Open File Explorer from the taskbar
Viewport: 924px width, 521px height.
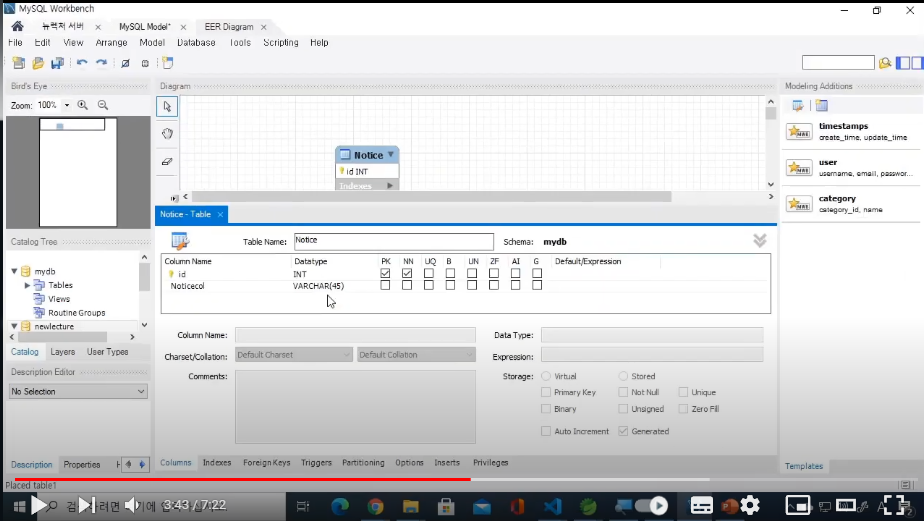click(x=411, y=506)
